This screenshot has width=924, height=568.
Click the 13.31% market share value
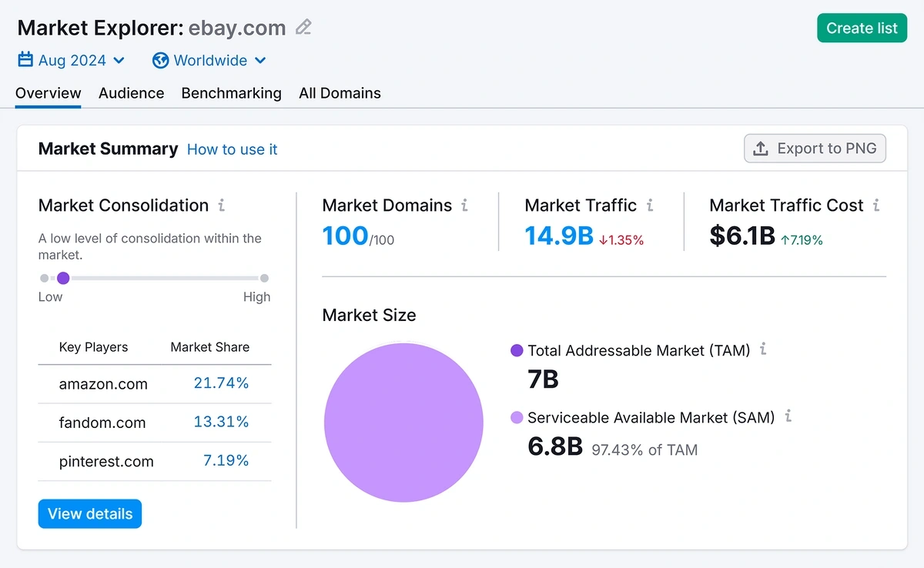(221, 422)
